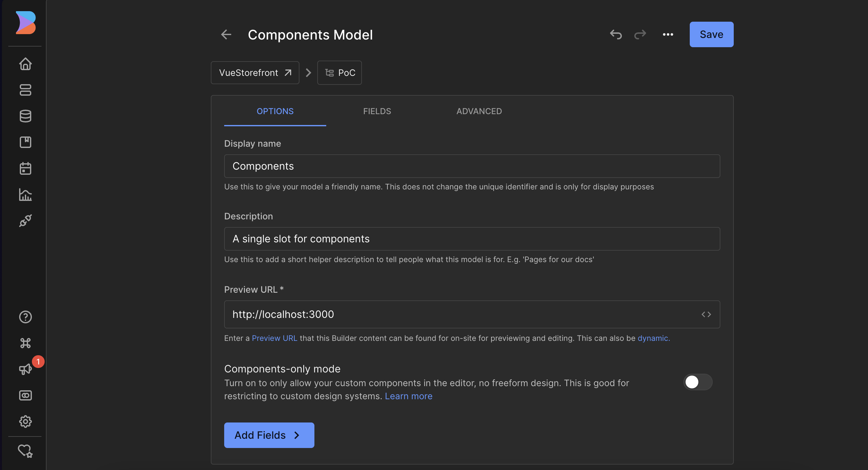The width and height of the screenshot is (868, 470).
Task: Click the Components Model title
Action: click(x=310, y=34)
